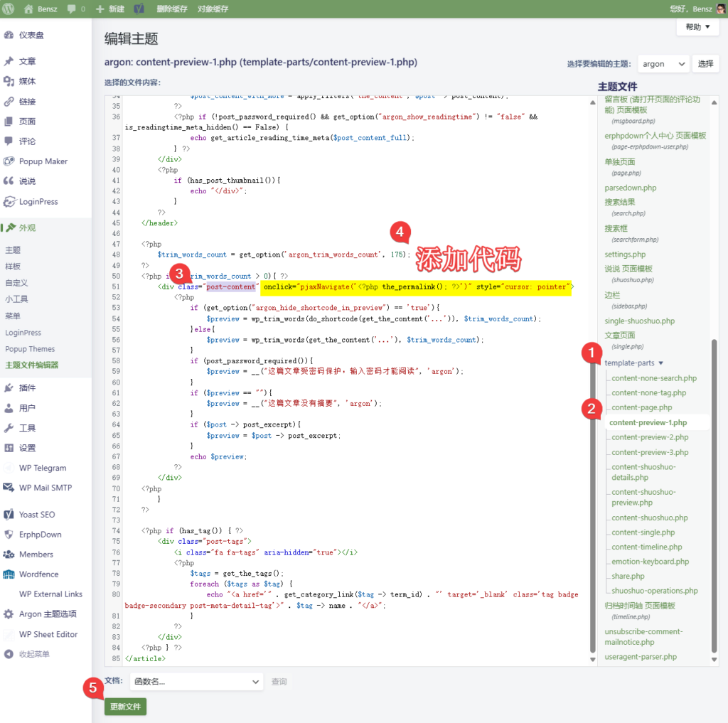
Task: Open content-preview-2.php in file list
Action: (x=650, y=437)
